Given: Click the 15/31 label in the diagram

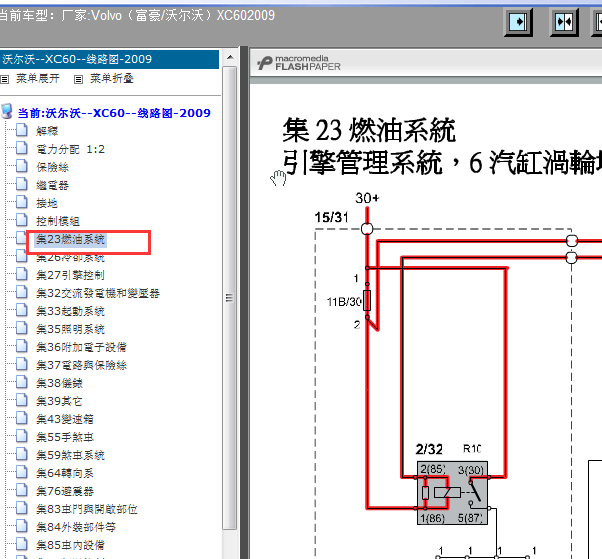Looking at the screenshot, I should click(331, 217).
